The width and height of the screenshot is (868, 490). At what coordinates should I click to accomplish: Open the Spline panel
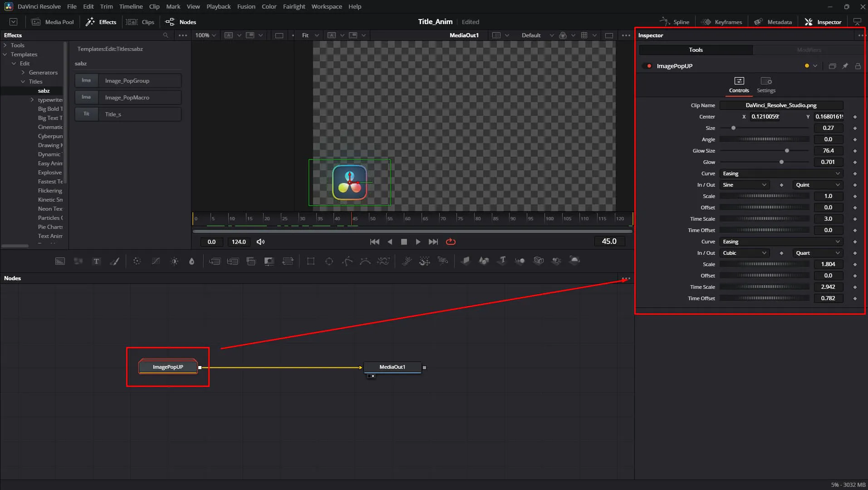675,22
